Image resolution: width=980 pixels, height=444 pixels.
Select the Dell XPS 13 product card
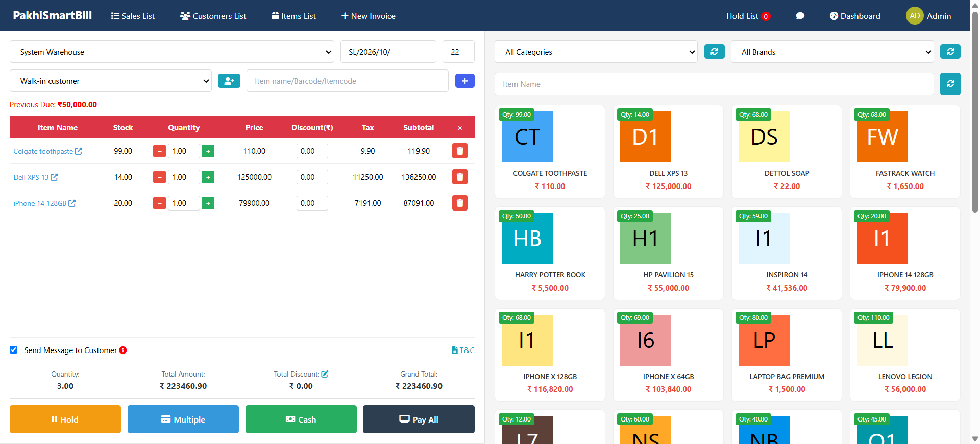coord(668,152)
